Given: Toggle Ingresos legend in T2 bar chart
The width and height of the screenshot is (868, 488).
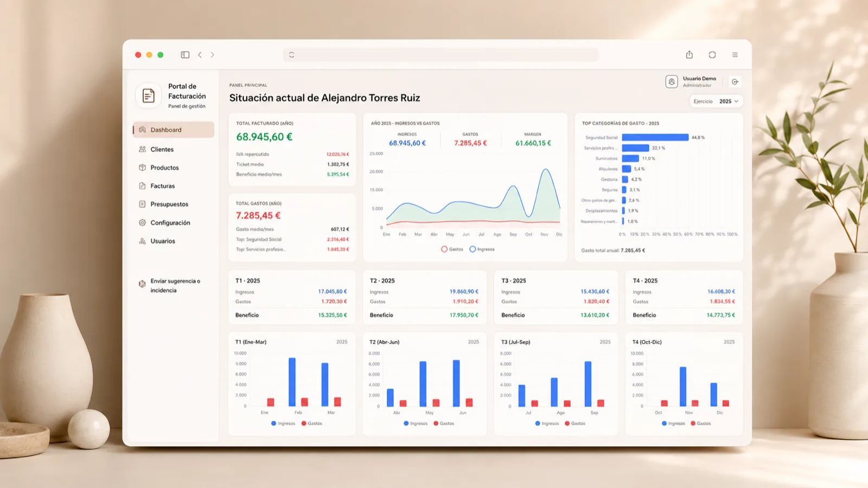Looking at the screenshot, I should tap(416, 423).
